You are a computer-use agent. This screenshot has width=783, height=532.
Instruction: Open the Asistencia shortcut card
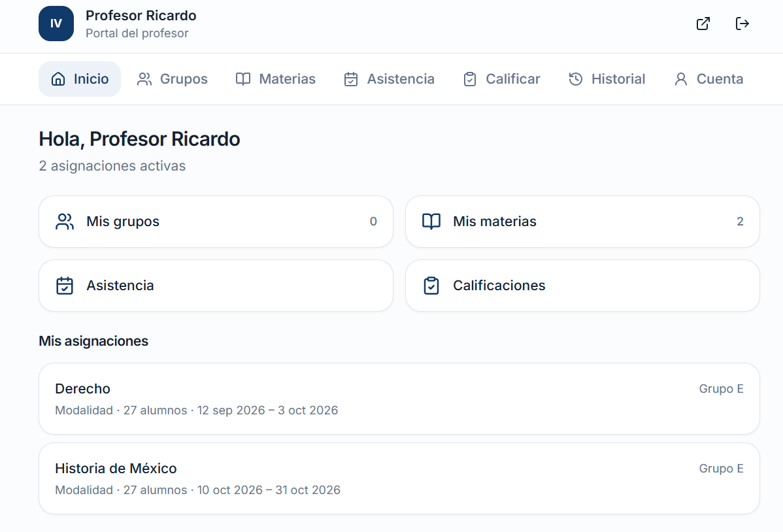pos(216,286)
